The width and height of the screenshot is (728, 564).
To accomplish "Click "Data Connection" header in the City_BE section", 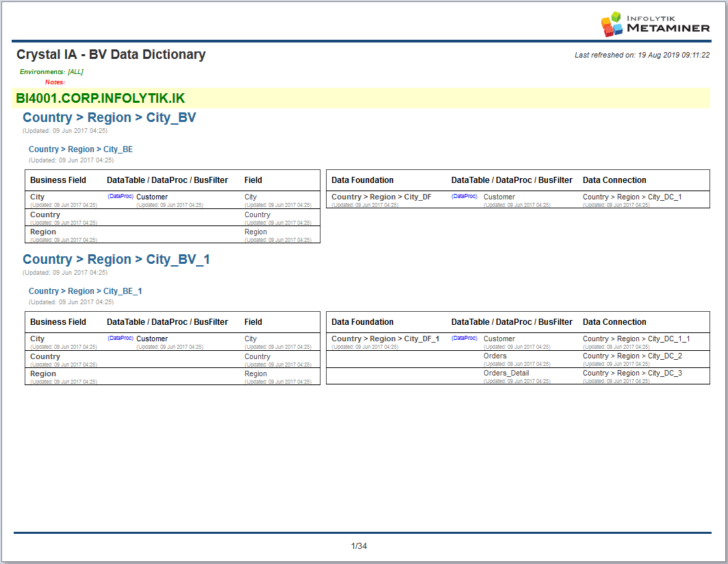I will 615,180.
